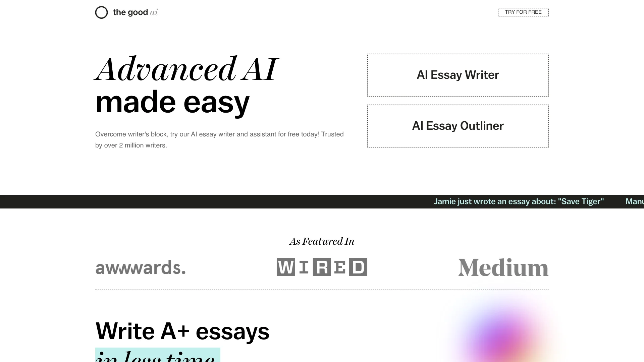This screenshot has height=362, width=644.
Task: Select the Awwwards featured link
Action: coord(140,267)
